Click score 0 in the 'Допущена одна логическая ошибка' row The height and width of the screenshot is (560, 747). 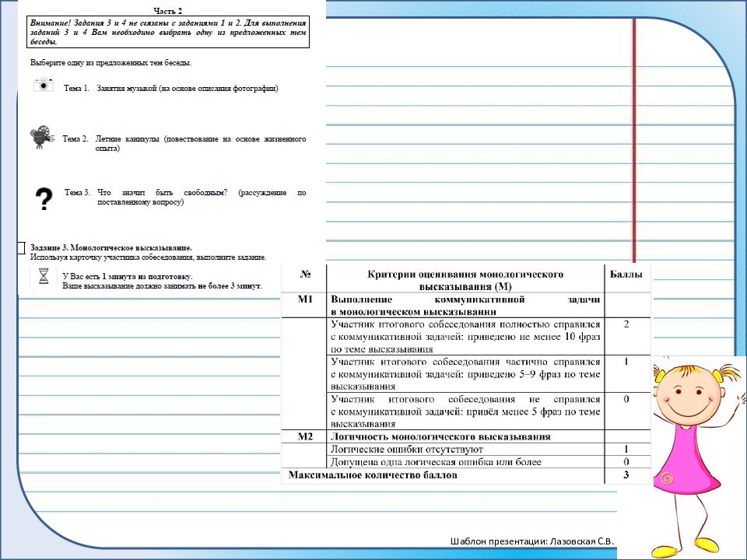click(x=626, y=462)
